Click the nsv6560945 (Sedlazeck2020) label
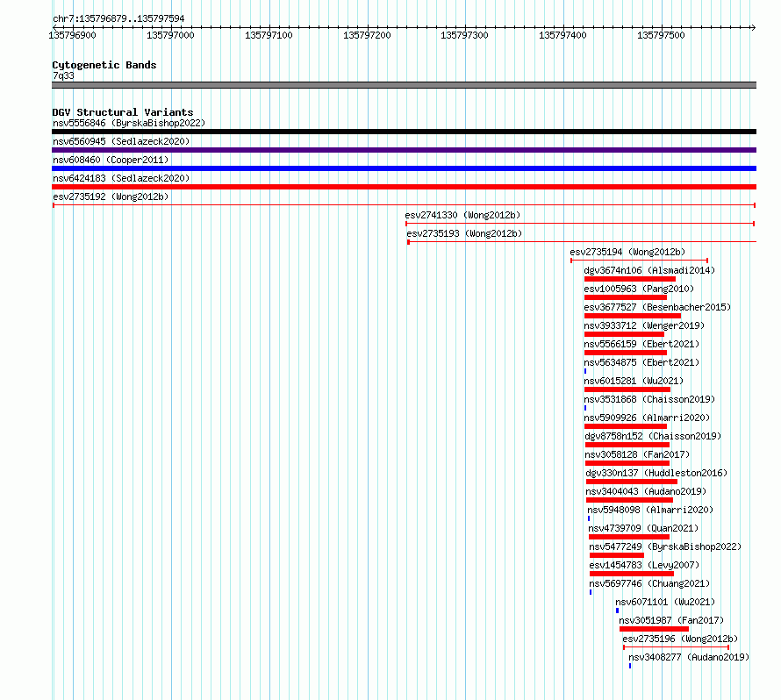Viewport: 781px width, 700px height. click(121, 141)
